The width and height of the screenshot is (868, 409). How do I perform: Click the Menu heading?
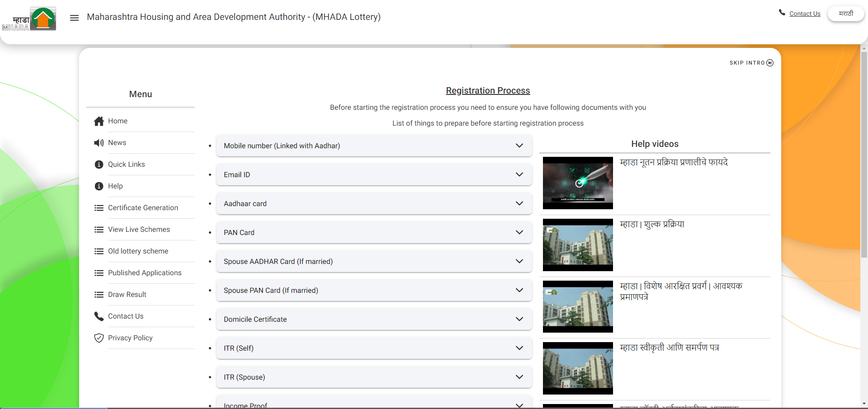141,94
